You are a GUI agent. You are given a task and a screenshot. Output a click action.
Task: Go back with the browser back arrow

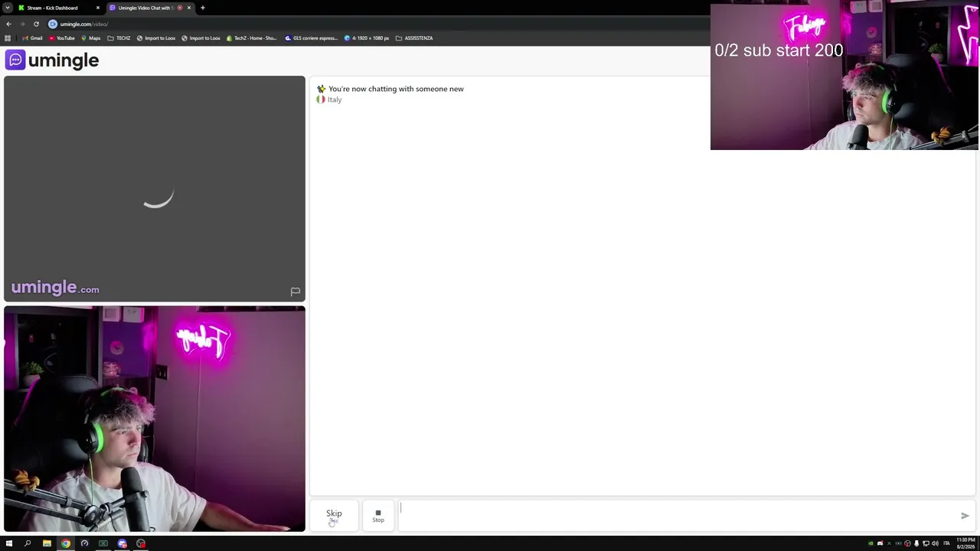point(8,24)
